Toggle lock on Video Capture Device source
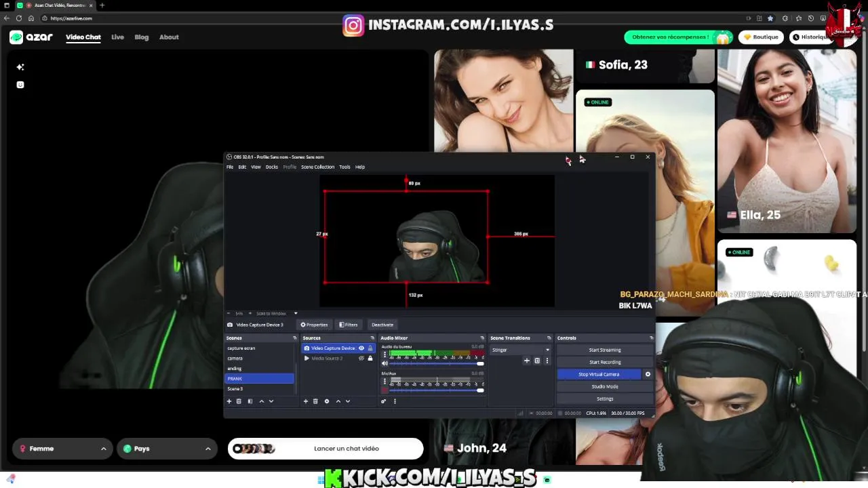868x488 pixels. (x=370, y=348)
